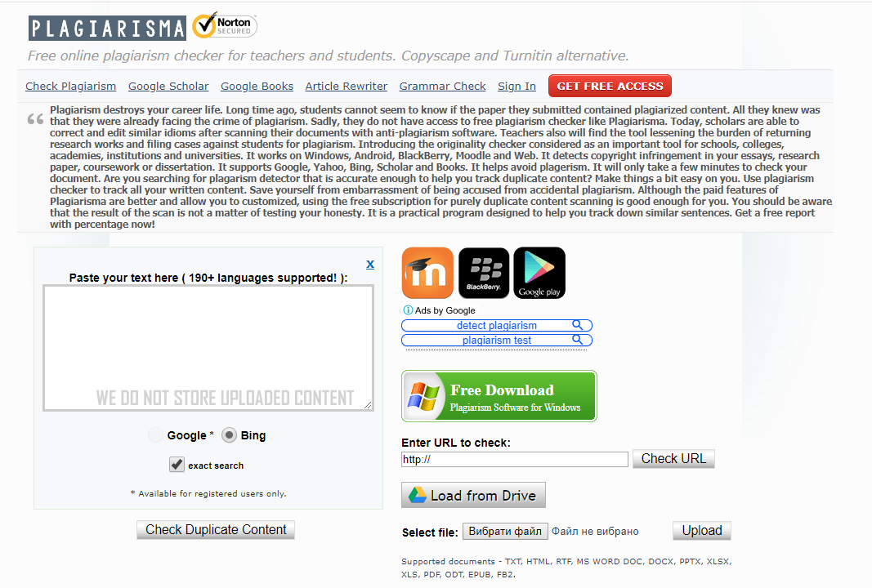Open Grammar Check menu link
Viewport: 872px width, 588px height.
(443, 86)
